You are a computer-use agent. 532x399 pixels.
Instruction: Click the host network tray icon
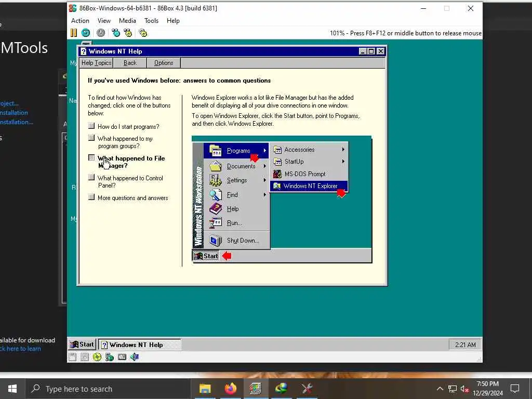coord(453,389)
